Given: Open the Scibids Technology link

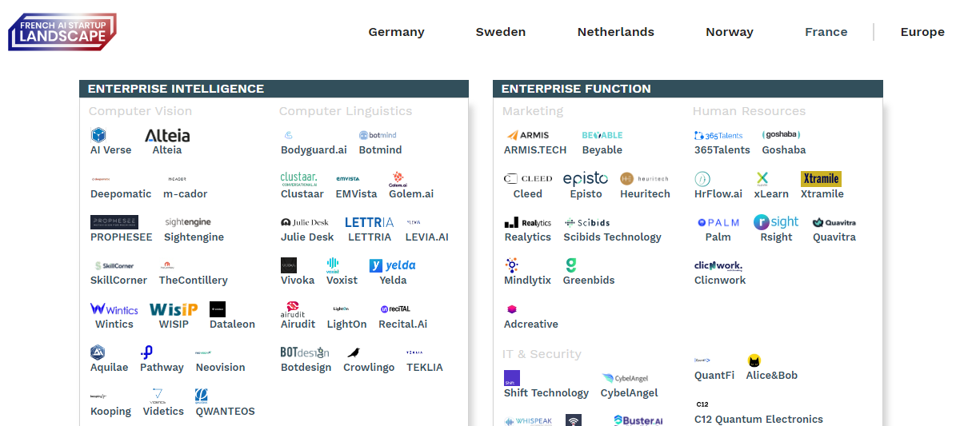Looking at the screenshot, I should [x=612, y=237].
